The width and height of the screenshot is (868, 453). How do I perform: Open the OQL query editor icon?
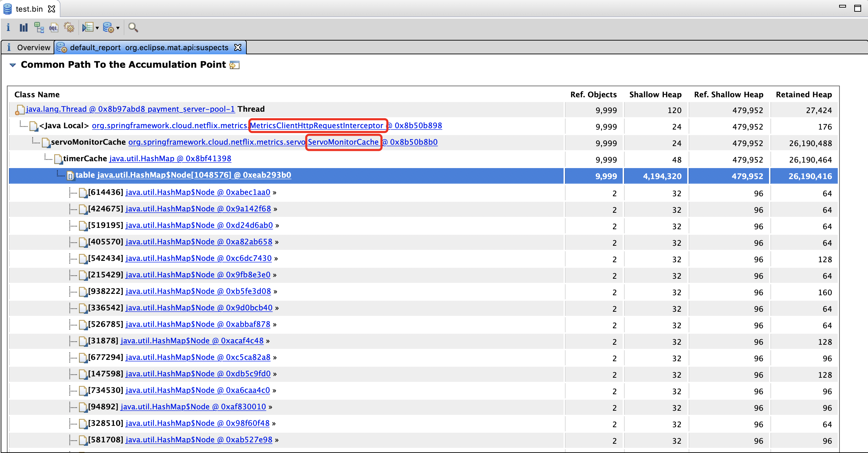[54, 27]
